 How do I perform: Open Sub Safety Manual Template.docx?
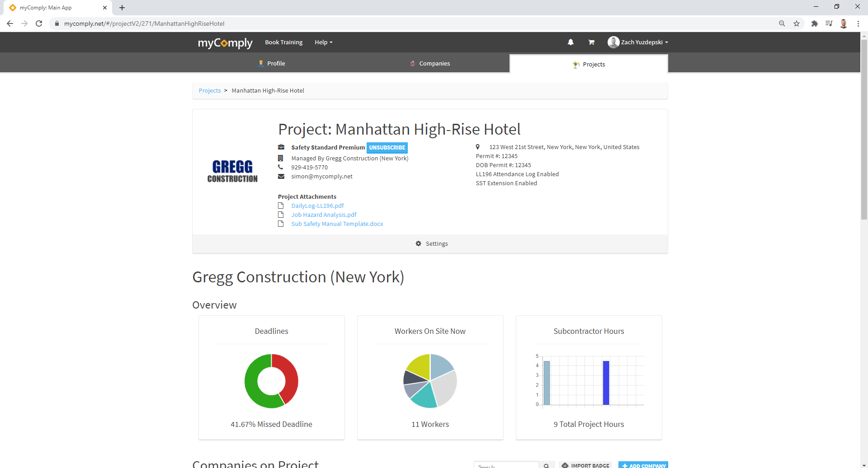337,224
